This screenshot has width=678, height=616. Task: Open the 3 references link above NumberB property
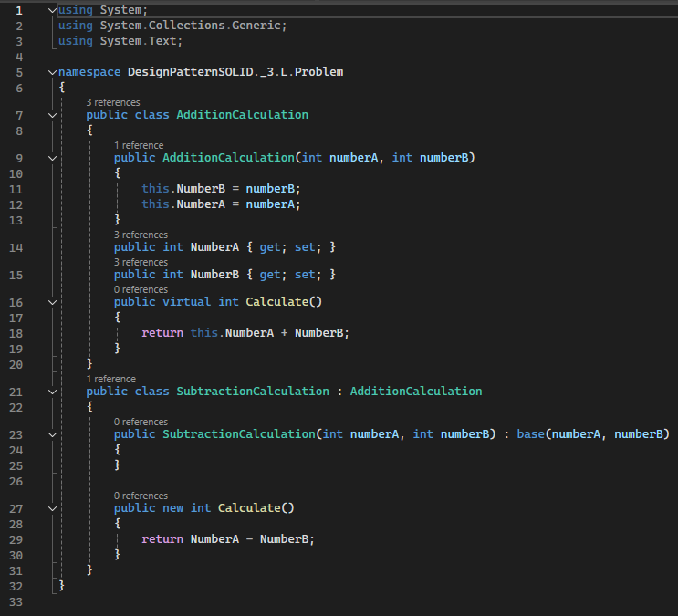141,262
